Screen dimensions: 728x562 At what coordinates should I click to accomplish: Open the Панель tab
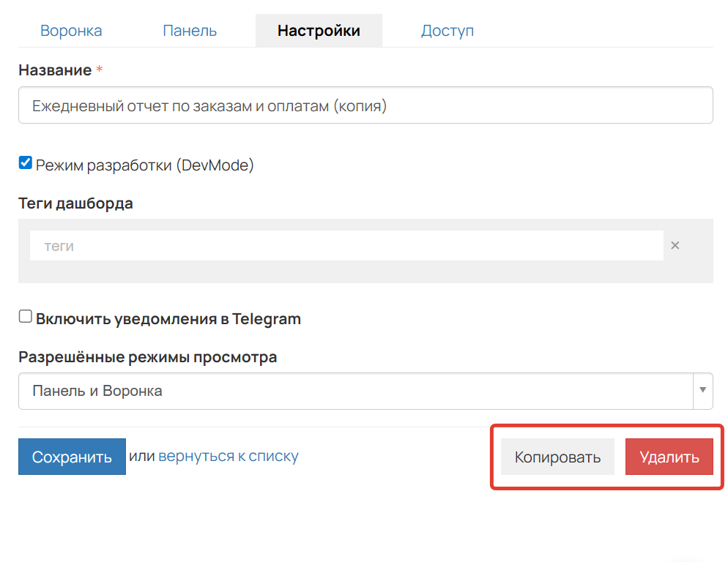(x=190, y=31)
